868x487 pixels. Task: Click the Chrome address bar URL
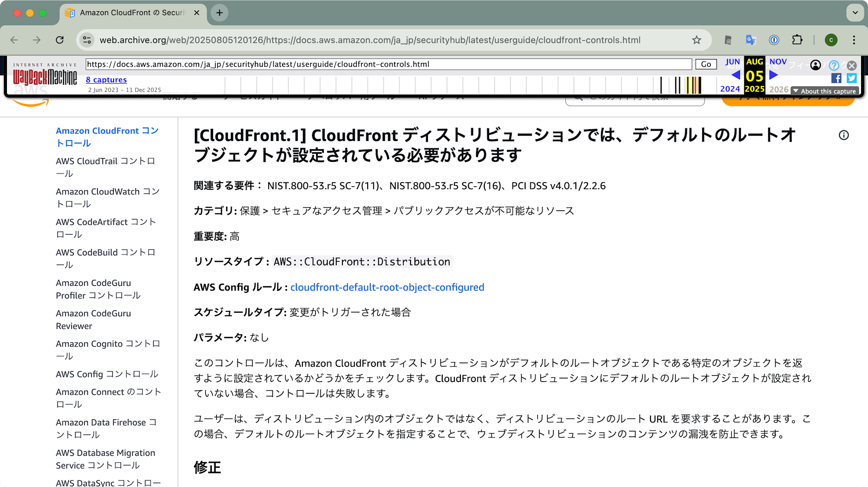coord(370,40)
